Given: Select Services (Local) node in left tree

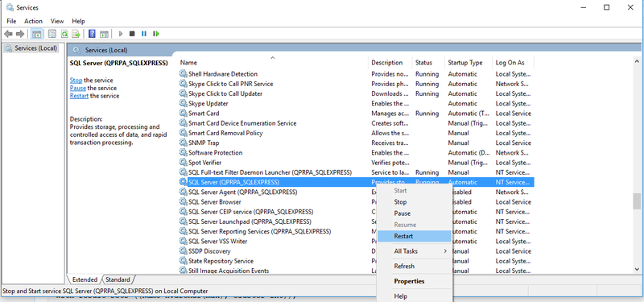Looking at the screenshot, I should click(x=32, y=48).
